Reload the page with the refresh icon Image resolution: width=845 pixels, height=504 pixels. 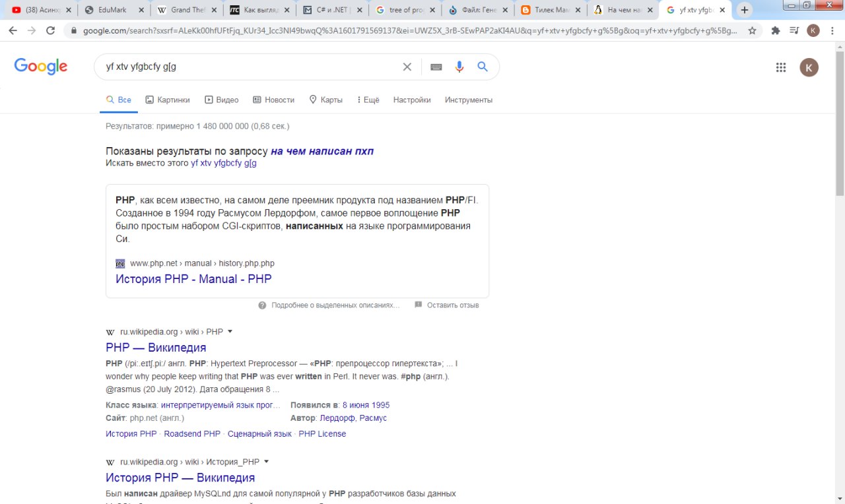pos(50,30)
